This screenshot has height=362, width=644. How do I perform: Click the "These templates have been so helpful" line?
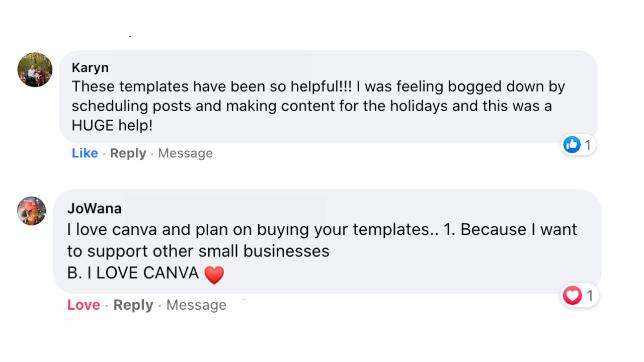[x=211, y=87]
